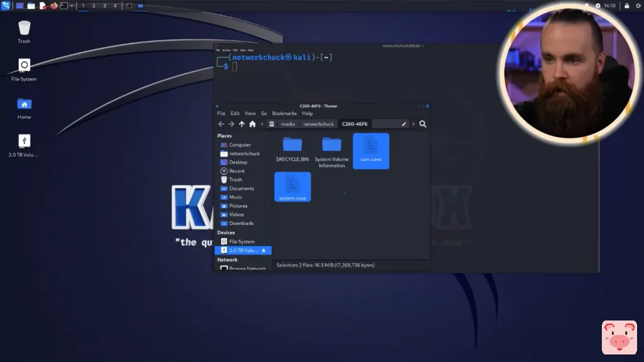Open Documents in the sidebar
Image resolution: width=644 pixels, height=362 pixels.
pos(243,189)
